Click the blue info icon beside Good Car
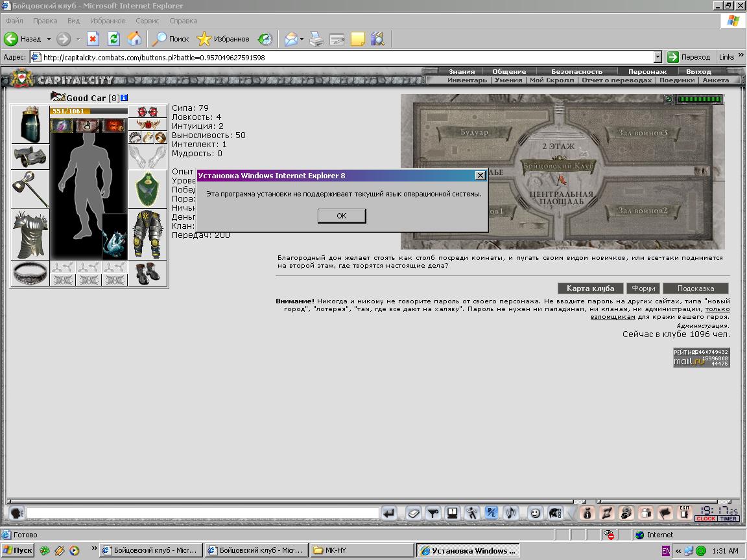Viewport: 747px width, 560px height. [124, 98]
